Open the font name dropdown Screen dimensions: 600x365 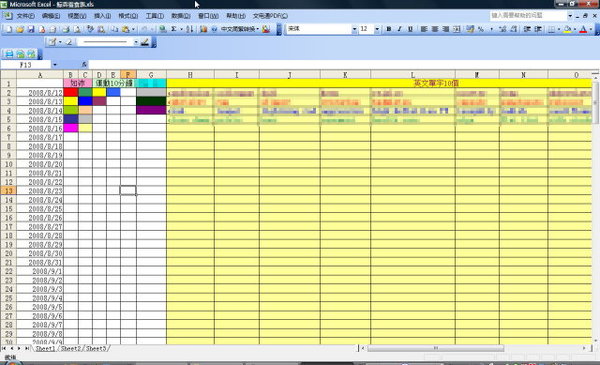click(354, 29)
